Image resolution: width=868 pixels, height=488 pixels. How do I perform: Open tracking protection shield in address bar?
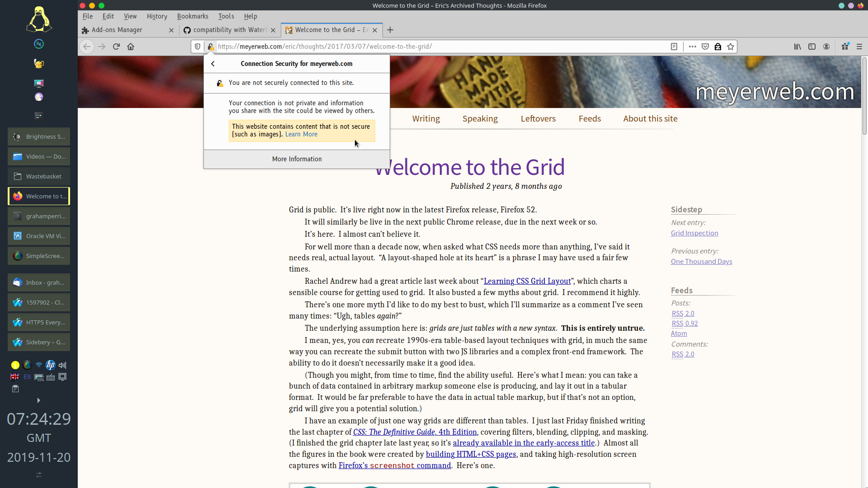click(x=198, y=47)
